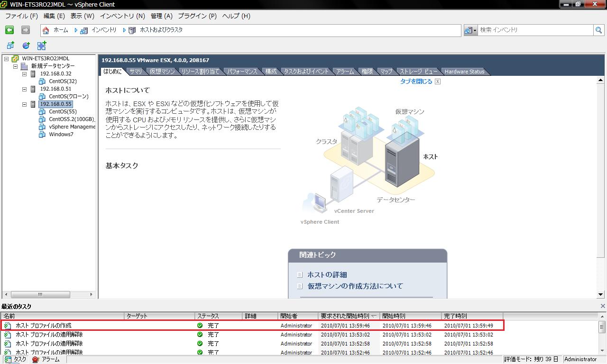Switch to the 構成 tab
The image size is (607, 364).
tap(271, 72)
